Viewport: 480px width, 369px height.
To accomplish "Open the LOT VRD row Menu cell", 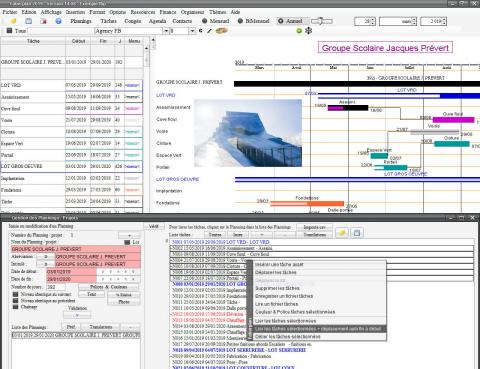I will coord(133,85).
